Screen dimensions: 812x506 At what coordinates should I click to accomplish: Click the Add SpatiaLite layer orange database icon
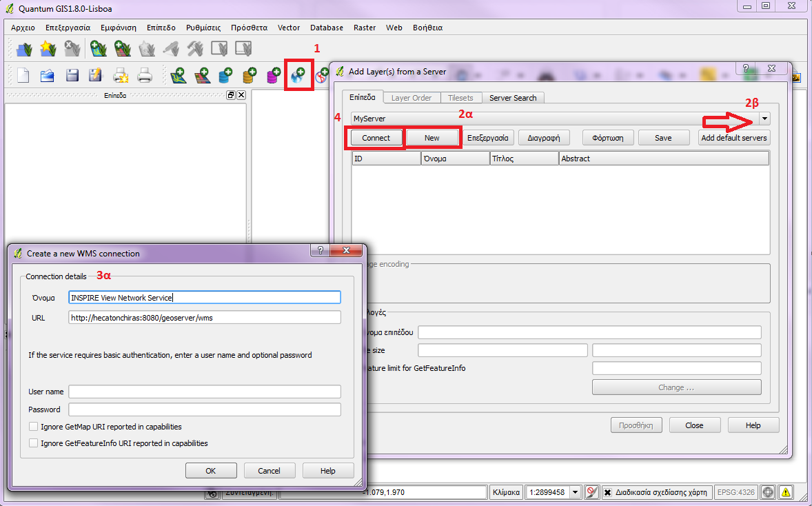point(250,76)
